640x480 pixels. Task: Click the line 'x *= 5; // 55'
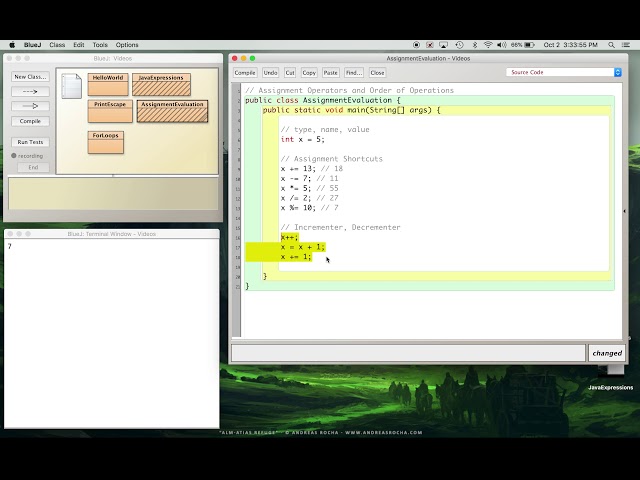(309, 189)
